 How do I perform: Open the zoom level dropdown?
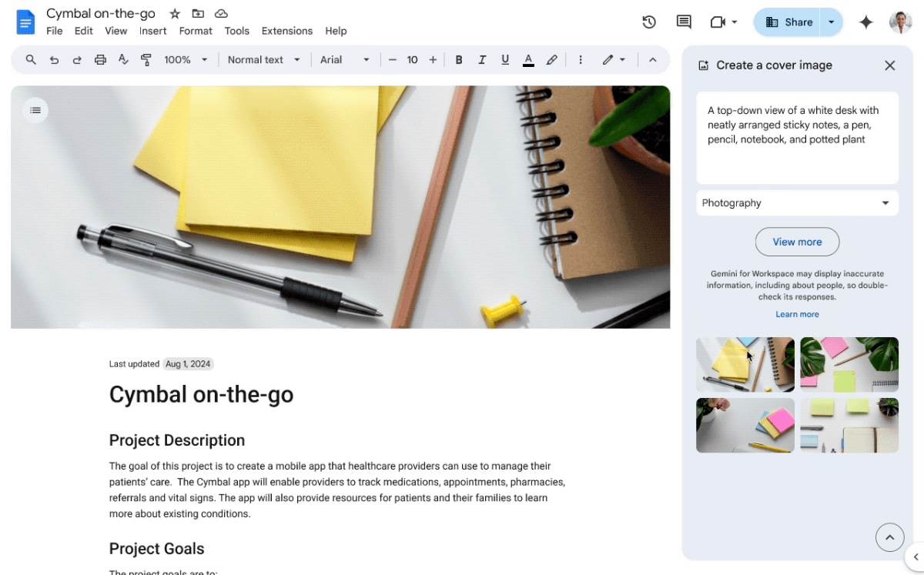(185, 59)
